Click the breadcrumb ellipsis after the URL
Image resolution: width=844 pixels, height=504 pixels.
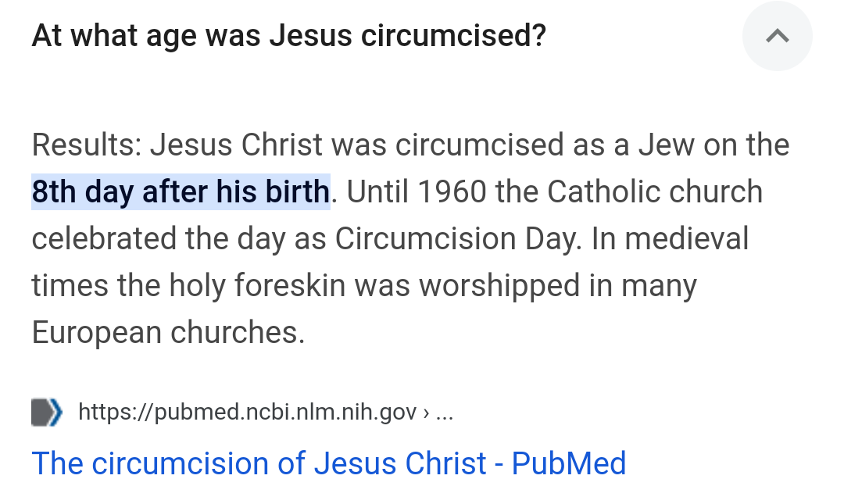(444, 412)
